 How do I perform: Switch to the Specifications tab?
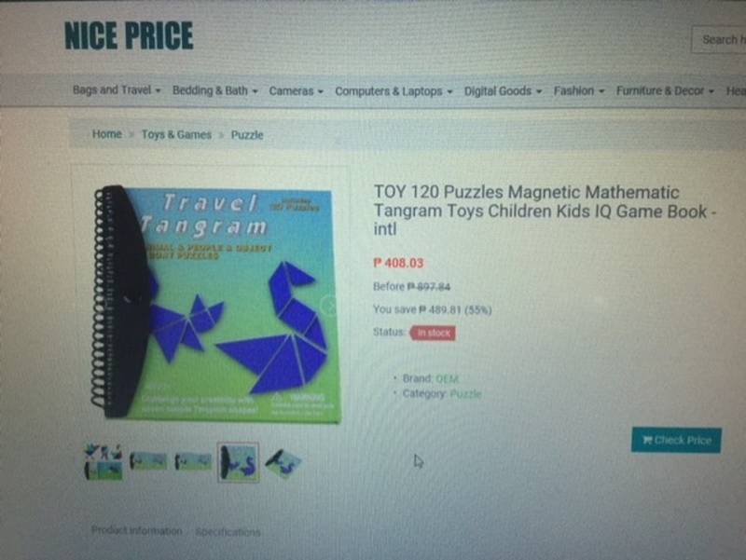pyautogui.click(x=228, y=532)
